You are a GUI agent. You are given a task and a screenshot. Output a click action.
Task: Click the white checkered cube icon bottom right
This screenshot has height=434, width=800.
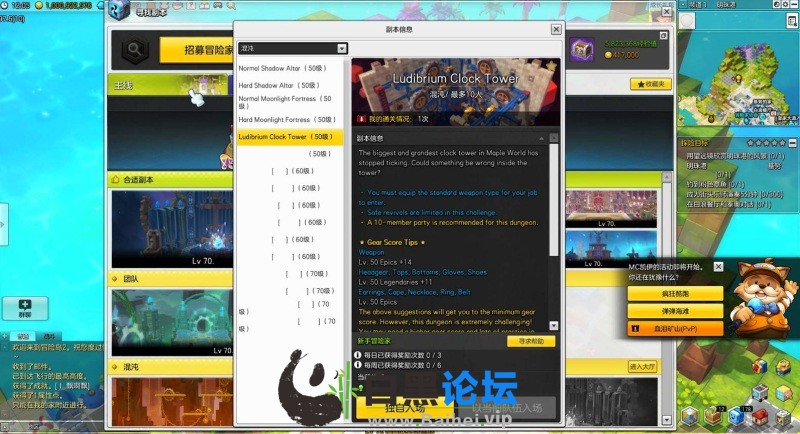tap(783, 417)
